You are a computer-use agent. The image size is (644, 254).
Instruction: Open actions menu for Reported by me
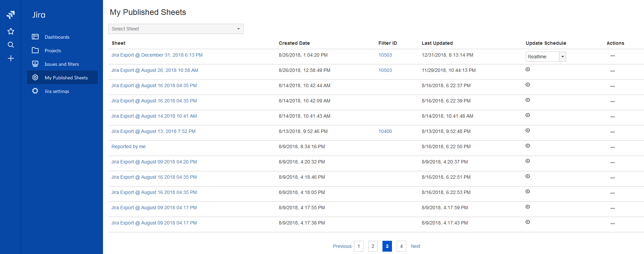tap(612, 147)
